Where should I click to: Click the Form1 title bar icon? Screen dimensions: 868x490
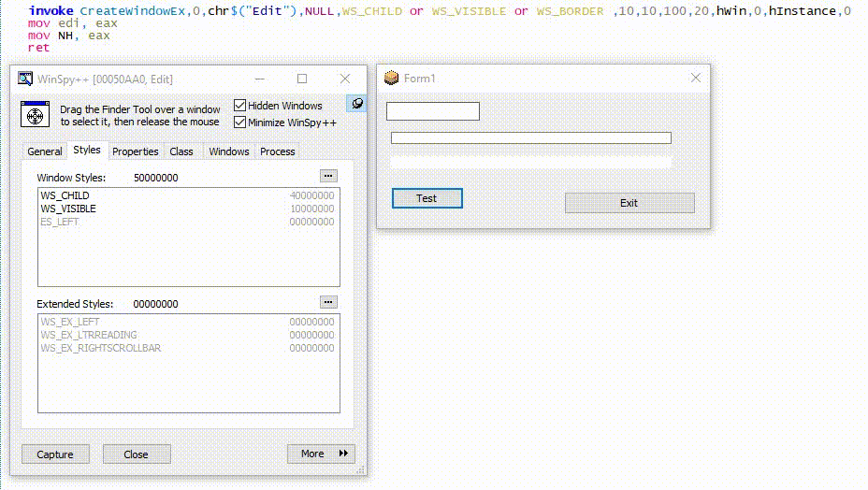(x=392, y=79)
